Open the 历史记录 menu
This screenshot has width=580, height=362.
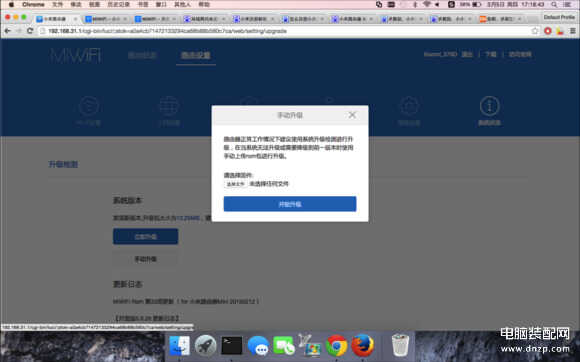tap(118, 4)
